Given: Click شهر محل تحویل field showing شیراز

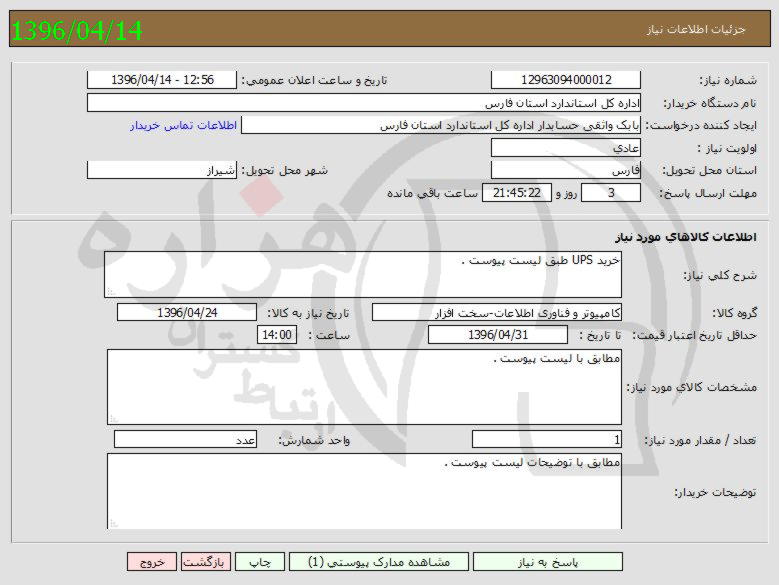Looking at the screenshot, I should pyautogui.click(x=162, y=171).
